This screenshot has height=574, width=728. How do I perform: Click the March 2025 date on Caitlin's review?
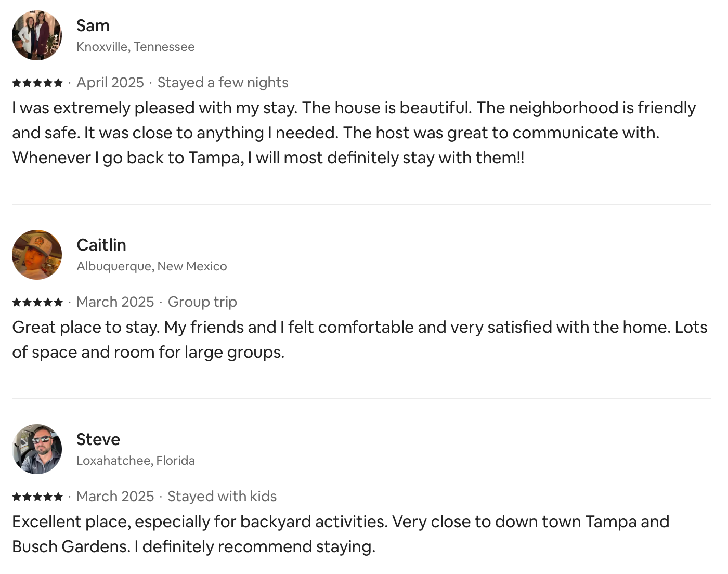[115, 302]
